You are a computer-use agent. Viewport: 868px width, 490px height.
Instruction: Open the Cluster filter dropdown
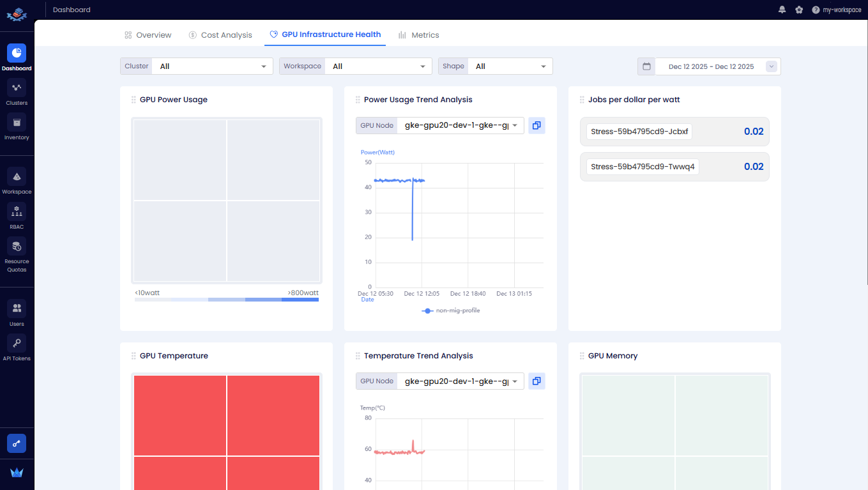tap(211, 66)
